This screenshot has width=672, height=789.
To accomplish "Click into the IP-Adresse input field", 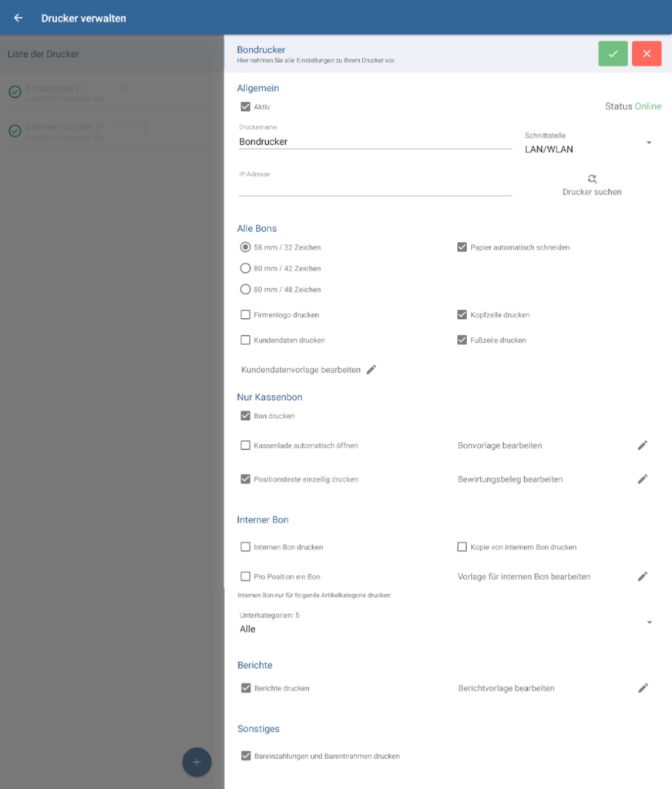I will coord(375,187).
